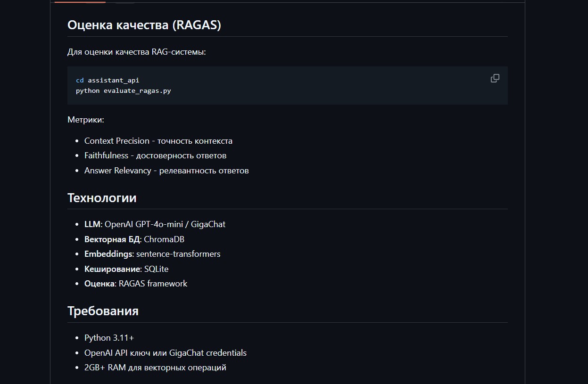The height and width of the screenshot is (384, 588).
Task: Click the '2GB+ RAM' requirement item
Action: pos(155,368)
